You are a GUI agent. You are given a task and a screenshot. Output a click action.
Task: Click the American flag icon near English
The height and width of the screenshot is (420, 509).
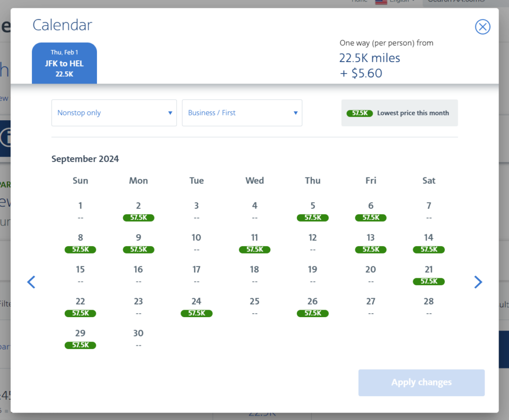(381, 1)
